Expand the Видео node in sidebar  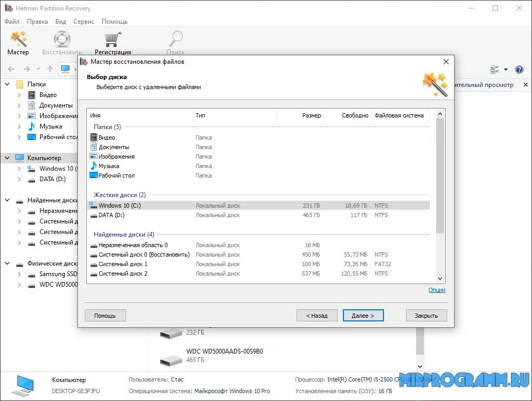pos(19,95)
